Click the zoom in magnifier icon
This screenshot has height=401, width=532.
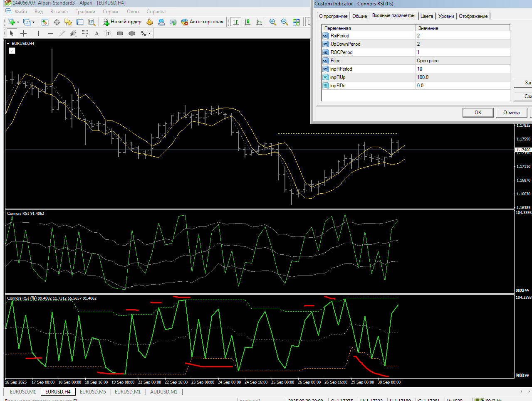[273, 22]
